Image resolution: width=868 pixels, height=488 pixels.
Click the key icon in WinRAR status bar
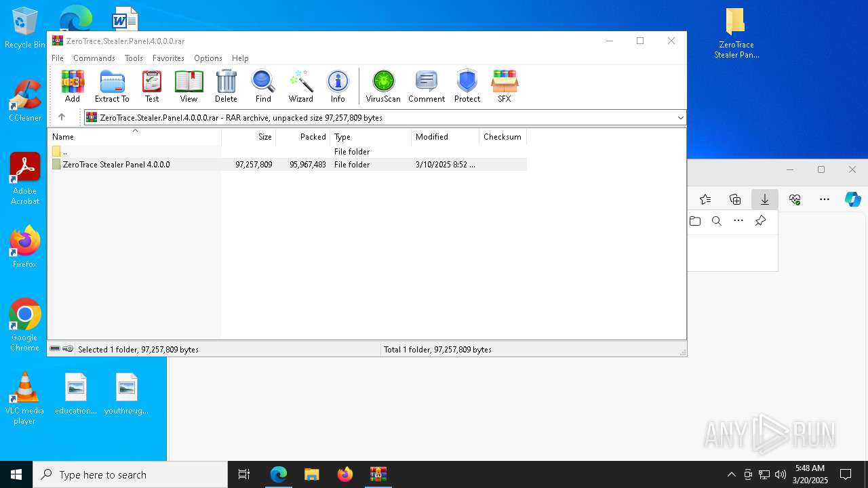coord(68,349)
